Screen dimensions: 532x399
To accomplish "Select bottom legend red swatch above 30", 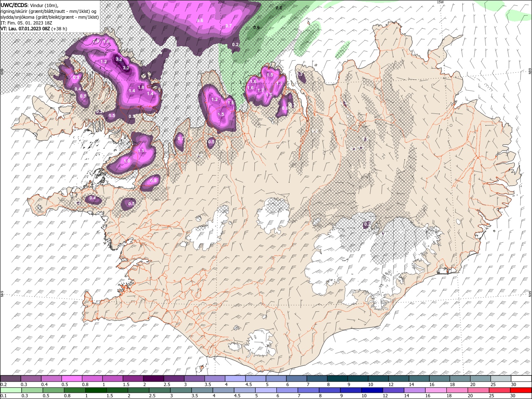I will pyautogui.click(x=521, y=390).
